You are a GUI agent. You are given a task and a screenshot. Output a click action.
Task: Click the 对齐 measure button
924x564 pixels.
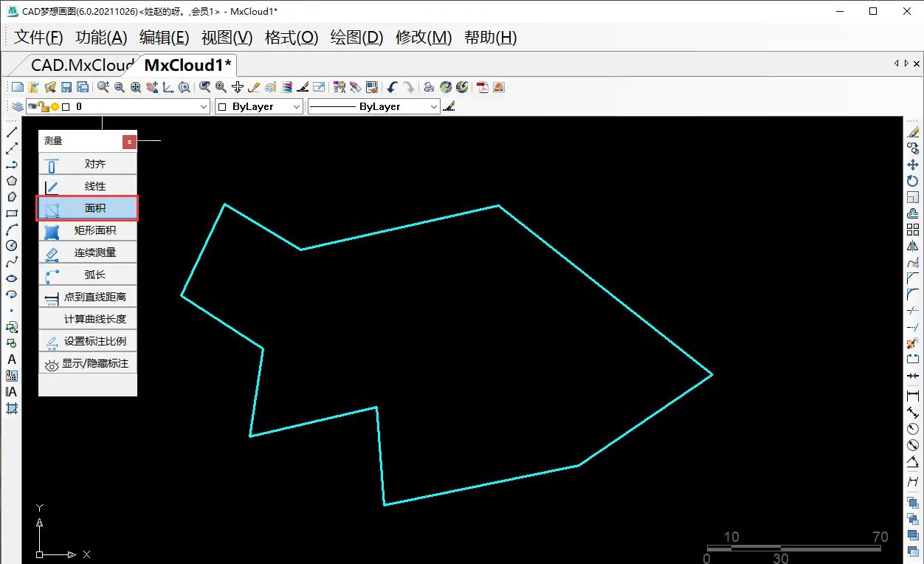click(88, 164)
